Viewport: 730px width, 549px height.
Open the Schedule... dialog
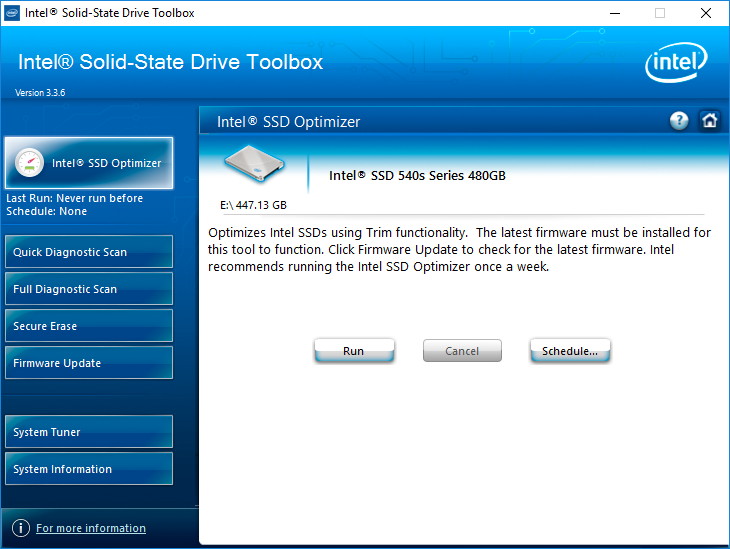point(570,351)
